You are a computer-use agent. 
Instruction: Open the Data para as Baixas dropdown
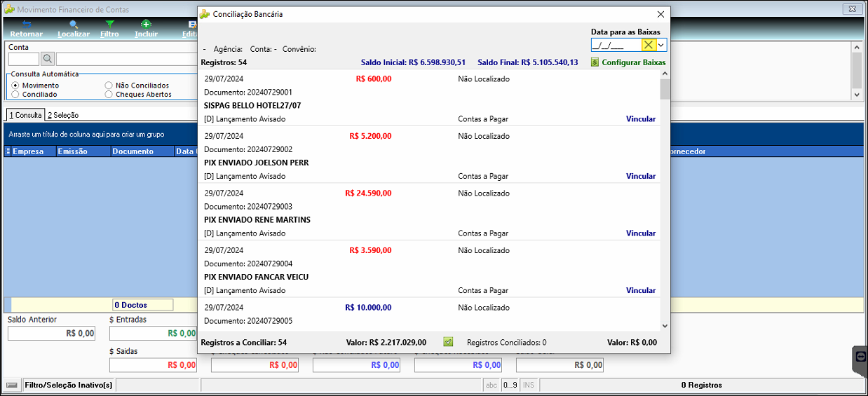tap(661, 45)
